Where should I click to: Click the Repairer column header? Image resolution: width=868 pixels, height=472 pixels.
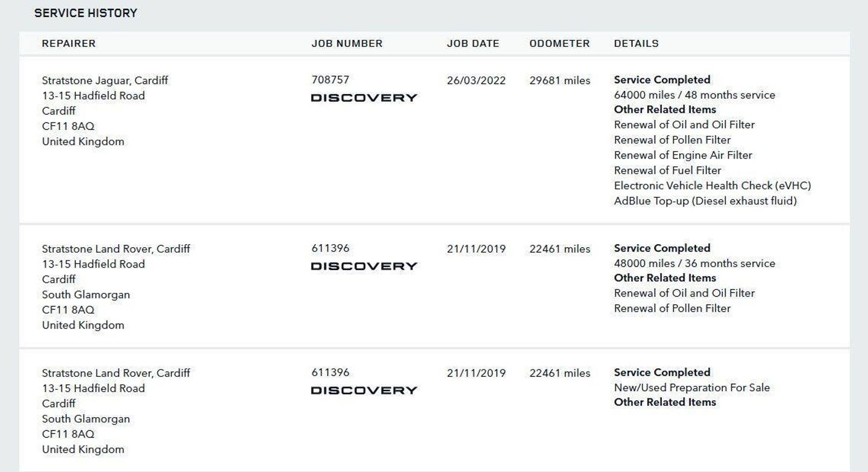point(69,43)
